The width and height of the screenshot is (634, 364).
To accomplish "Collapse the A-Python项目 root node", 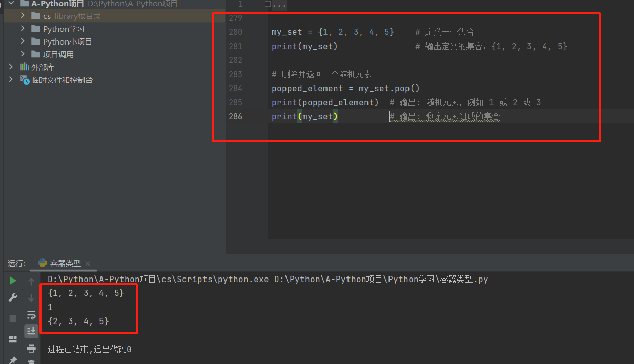I will coord(11,4).
